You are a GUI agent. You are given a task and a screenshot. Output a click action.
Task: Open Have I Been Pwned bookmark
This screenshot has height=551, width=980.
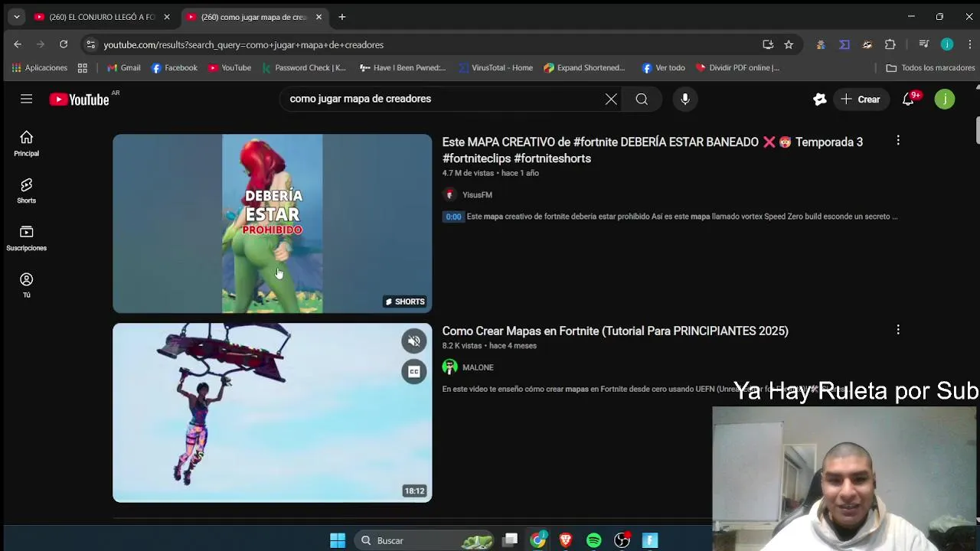[403, 67]
